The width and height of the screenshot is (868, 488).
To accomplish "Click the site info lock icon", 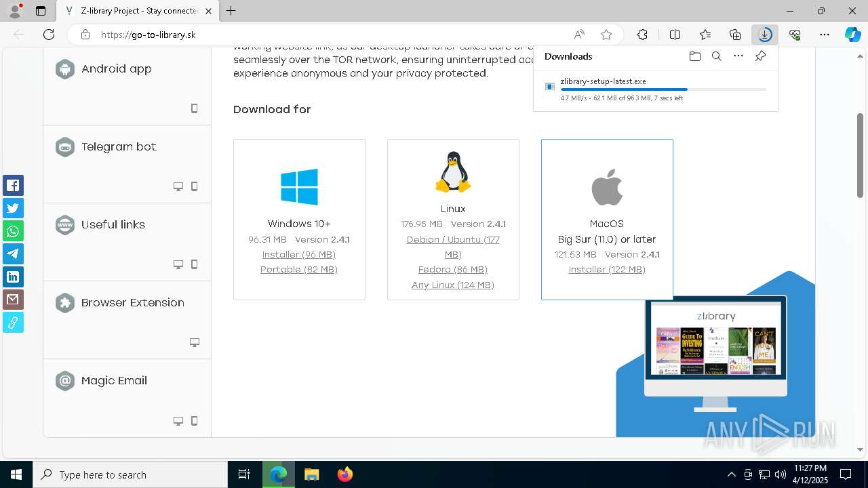I will (85, 35).
